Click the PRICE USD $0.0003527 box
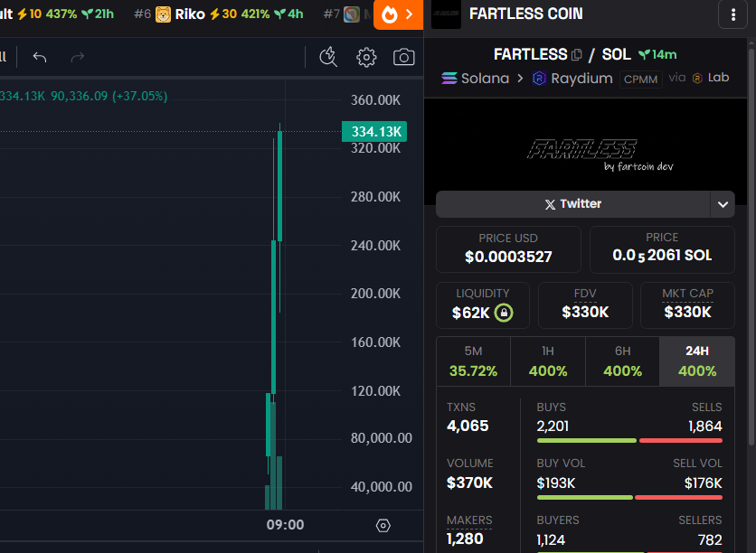 [508, 249]
